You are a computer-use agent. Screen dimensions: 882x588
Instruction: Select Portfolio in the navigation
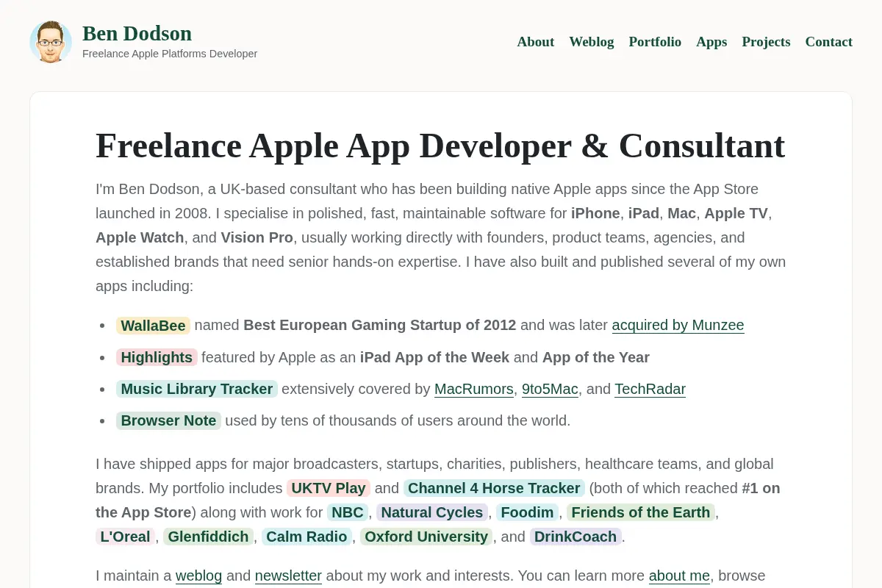pos(655,42)
